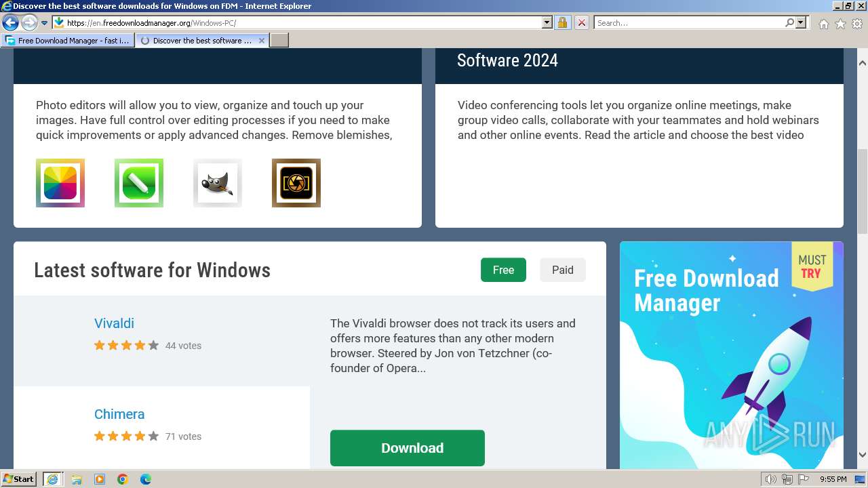Screen dimensions: 868x488
Task: Open the Action Center flag icon
Action: (804, 479)
